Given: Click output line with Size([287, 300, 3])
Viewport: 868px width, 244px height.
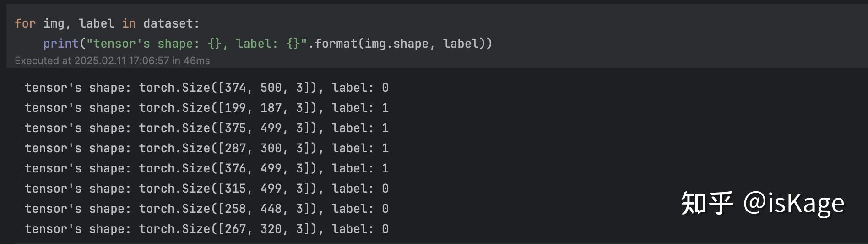Looking at the screenshot, I should pos(206,148).
